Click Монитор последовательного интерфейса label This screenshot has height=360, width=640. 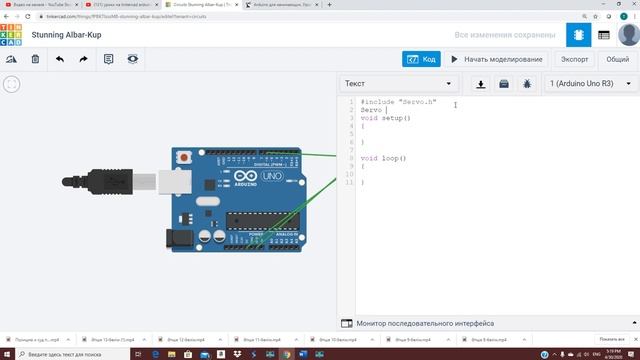425,323
